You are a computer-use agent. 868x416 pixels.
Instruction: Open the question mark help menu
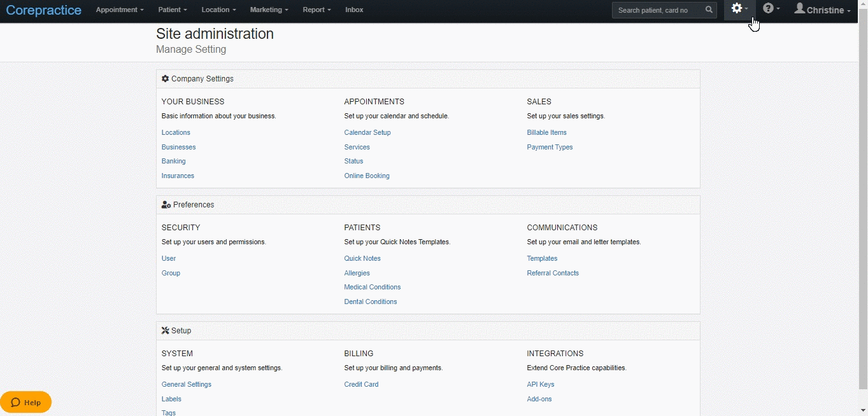click(x=771, y=10)
